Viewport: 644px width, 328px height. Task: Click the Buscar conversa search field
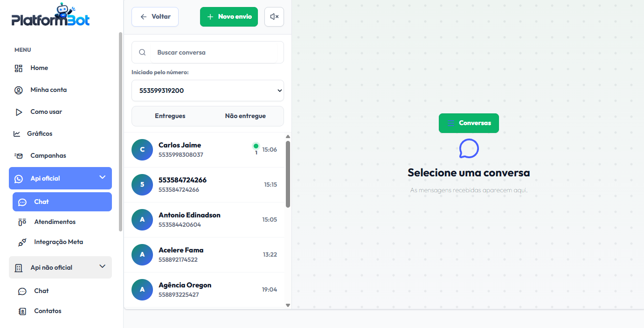[208, 52]
